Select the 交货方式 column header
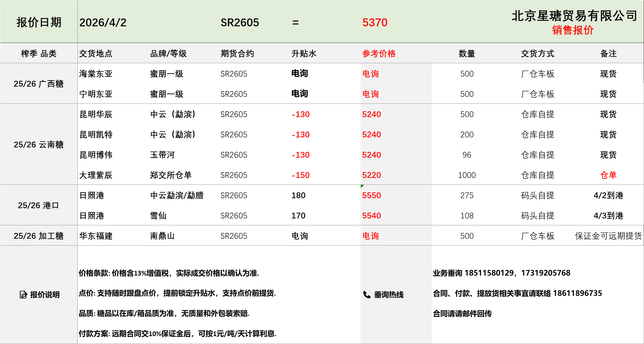 tap(538, 53)
